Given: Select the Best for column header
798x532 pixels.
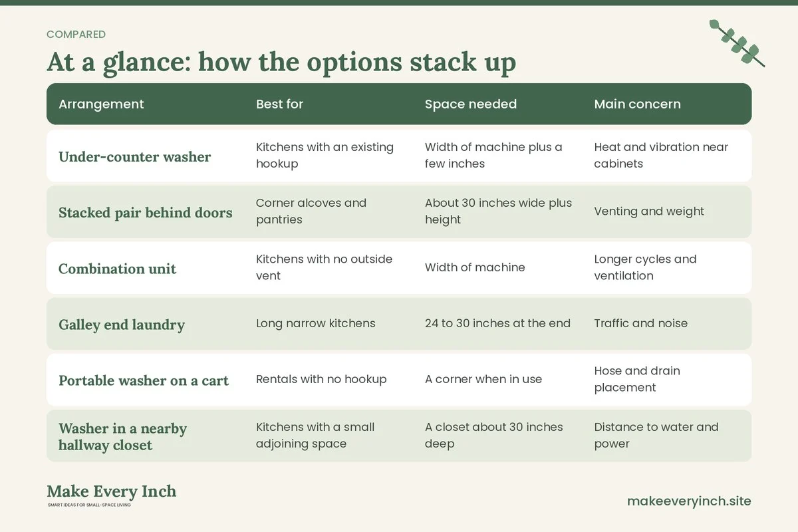Looking at the screenshot, I should coord(279,104).
